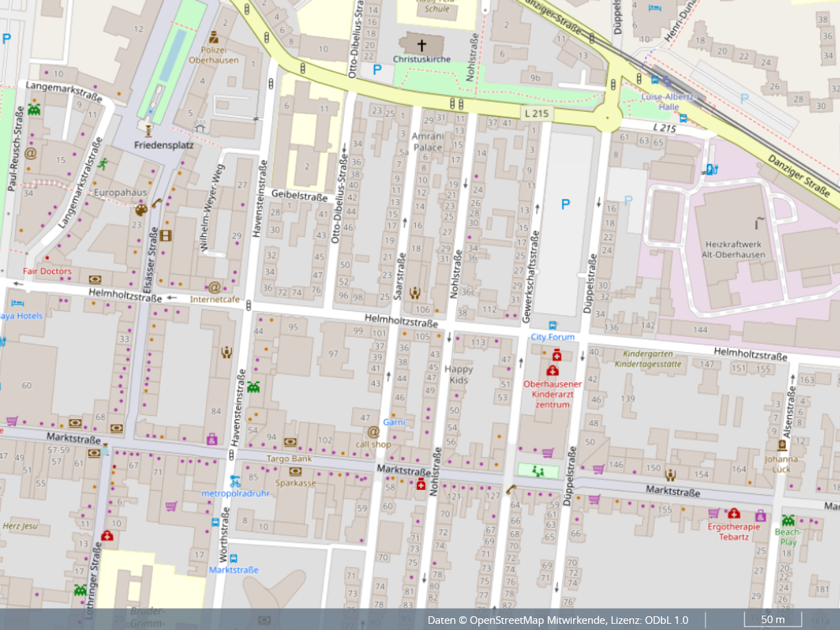Click the Fair Doctors label

point(47,271)
